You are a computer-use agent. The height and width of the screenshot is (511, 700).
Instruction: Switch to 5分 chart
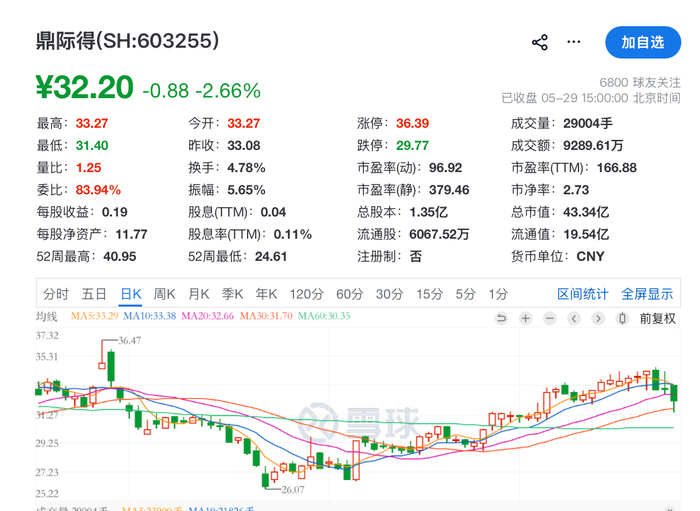tap(465, 294)
